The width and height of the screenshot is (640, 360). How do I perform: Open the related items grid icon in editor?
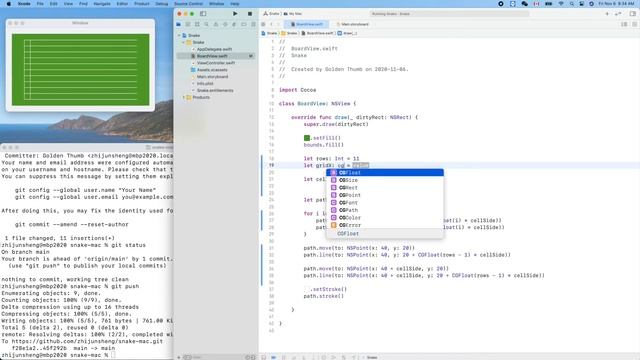(263, 24)
